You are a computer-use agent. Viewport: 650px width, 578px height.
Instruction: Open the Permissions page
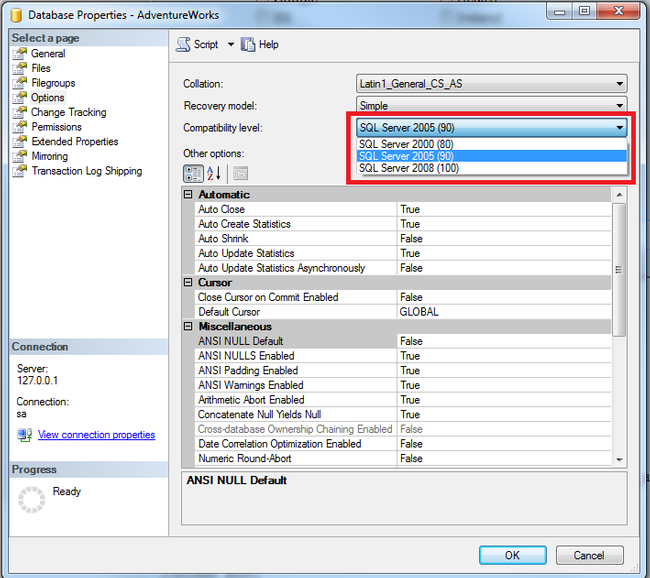click(x=56, y=127)
